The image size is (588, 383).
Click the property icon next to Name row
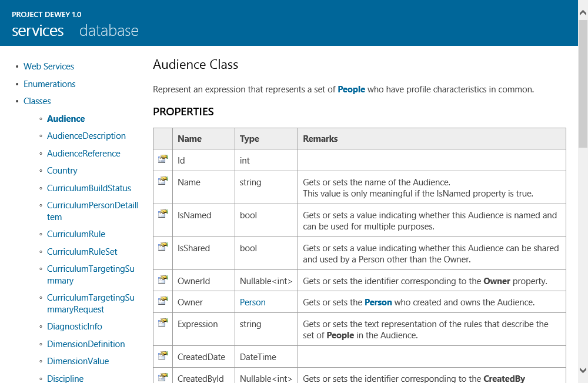[x=163, y=181]
